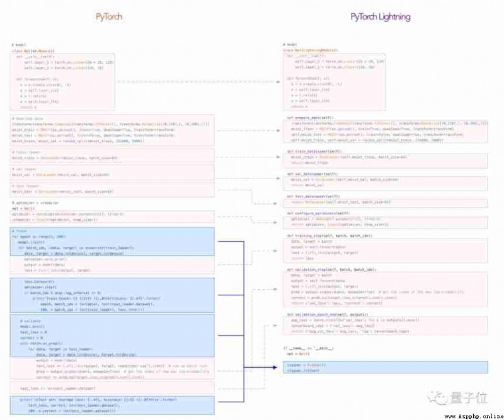
Task: Click the "# train loader" comment
Action: pyautogui.click(x=26, y=152)
